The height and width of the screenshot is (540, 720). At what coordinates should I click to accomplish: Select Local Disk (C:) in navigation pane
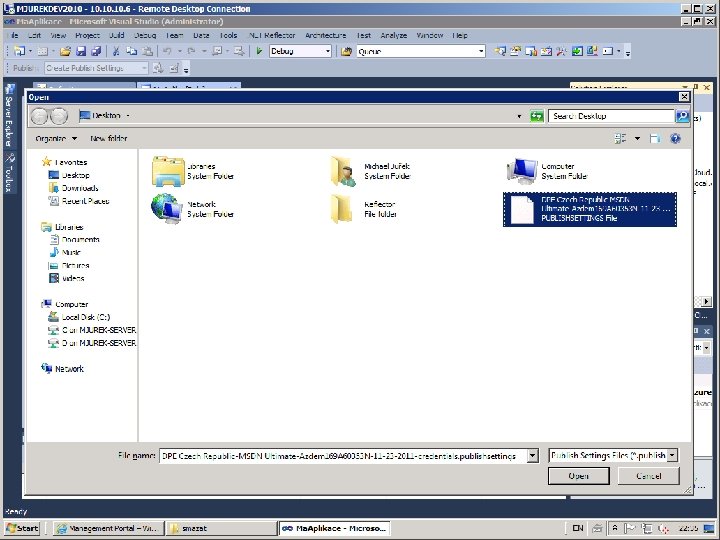click(x=79, y=317)
